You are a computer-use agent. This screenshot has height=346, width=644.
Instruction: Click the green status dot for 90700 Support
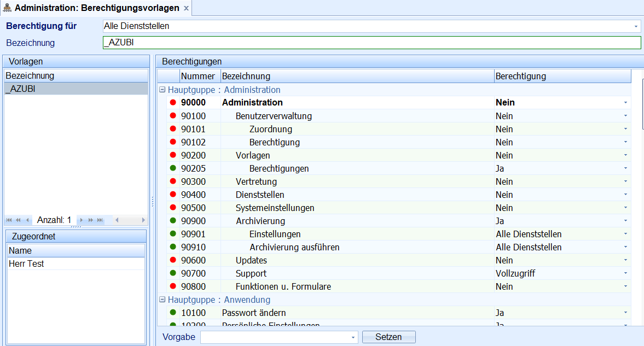click(x=173, y=273)
